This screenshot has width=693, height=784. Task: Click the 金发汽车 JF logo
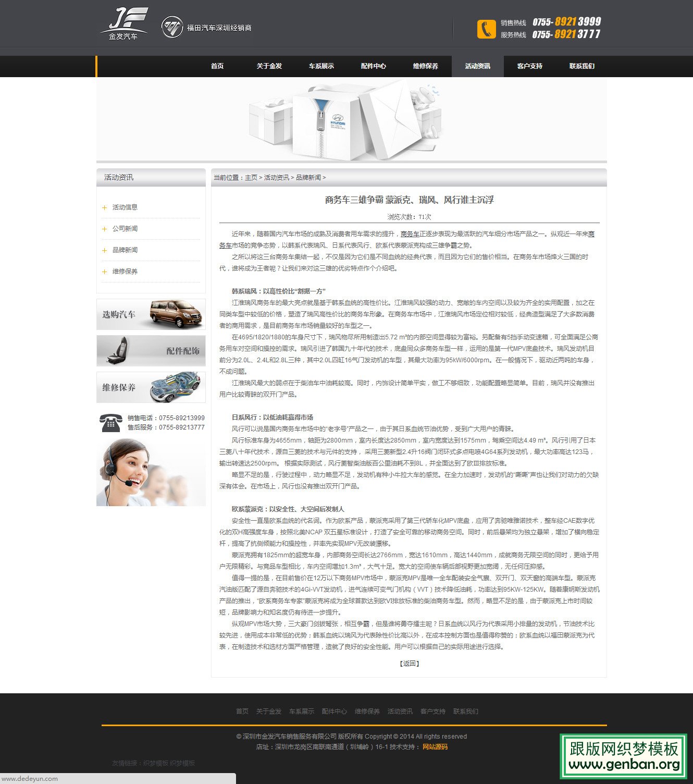coord(124,24)
